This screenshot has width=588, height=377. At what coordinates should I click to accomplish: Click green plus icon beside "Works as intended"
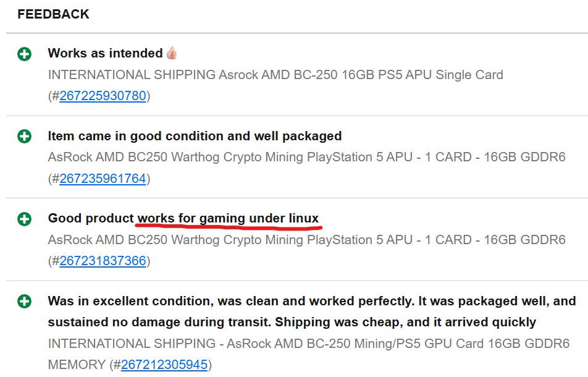(24, 54)
